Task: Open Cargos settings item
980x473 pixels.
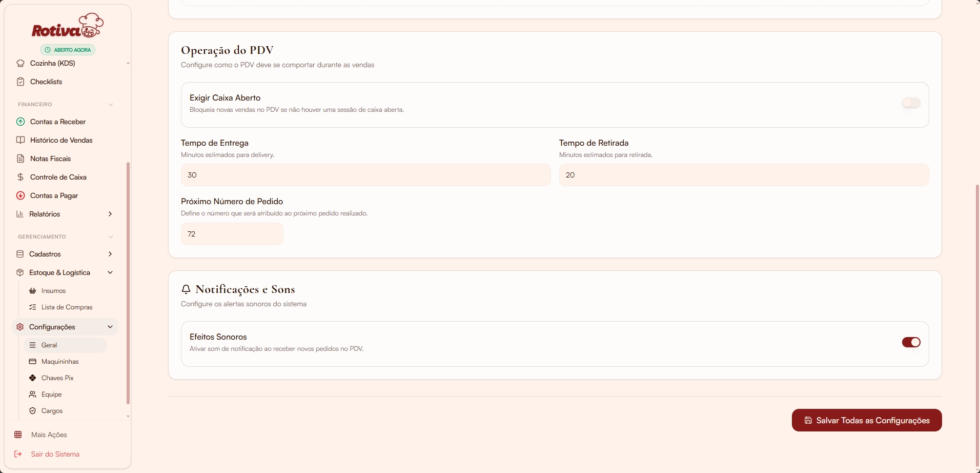Action: tap(52, 411)
